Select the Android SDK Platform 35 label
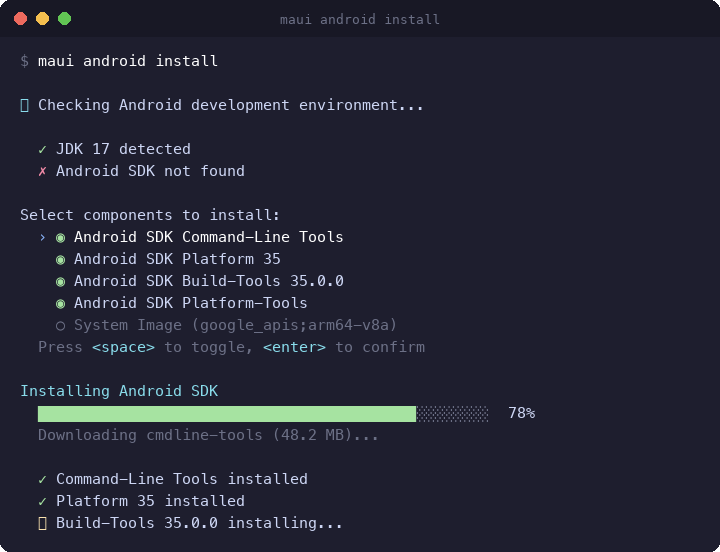 coord(177,259)
